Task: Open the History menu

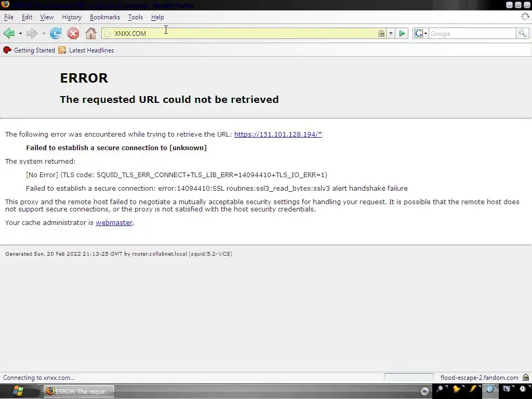Action: pyautogui.click(x=72, y=17)
